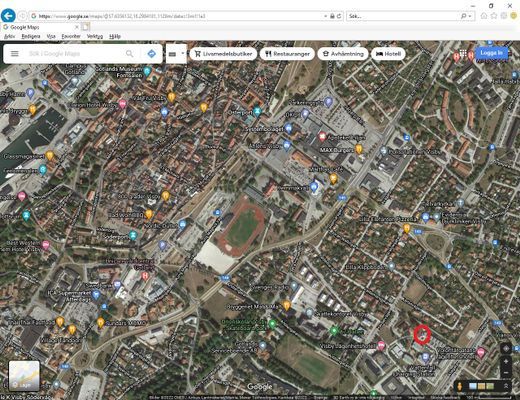This screenshot has width=520, height=400.
Task: Click the magnifier search icon in Maps
Action: tap(130, 54)
